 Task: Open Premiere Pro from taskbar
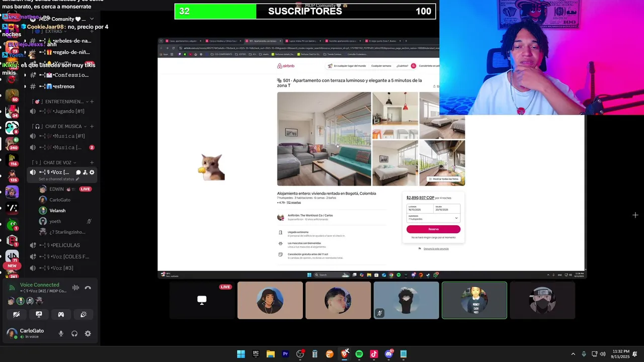285,354
